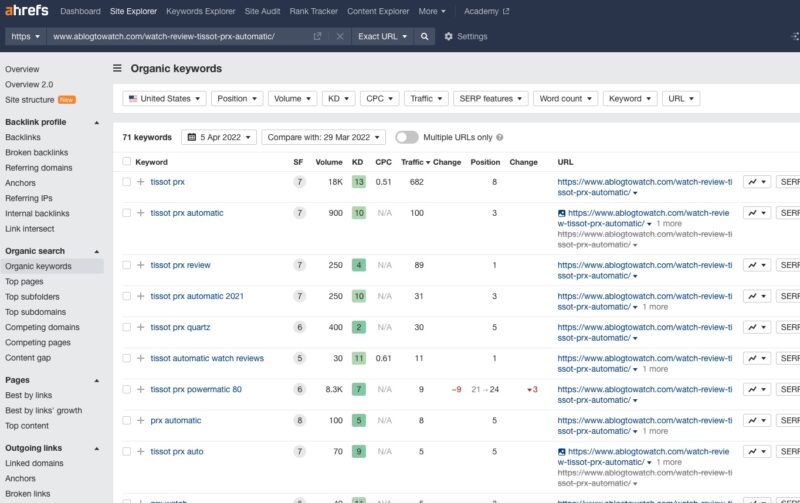Image resolution: width=800 pixels, height=503 pixels.
Task: Click plus icon for tissot automatic watch reviews
Action: tap(140, 358)
